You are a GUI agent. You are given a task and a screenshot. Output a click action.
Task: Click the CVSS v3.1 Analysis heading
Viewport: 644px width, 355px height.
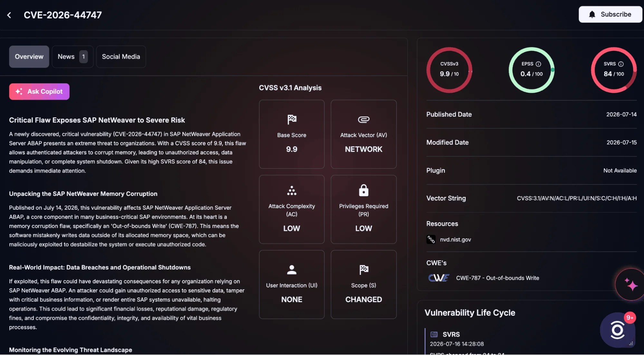tap(290, 88)
